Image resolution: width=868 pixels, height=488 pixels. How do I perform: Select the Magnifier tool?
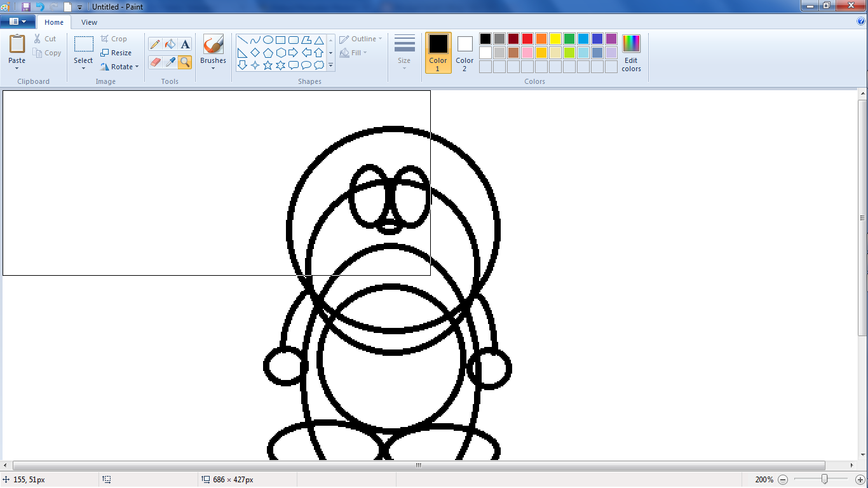point(185,62)
